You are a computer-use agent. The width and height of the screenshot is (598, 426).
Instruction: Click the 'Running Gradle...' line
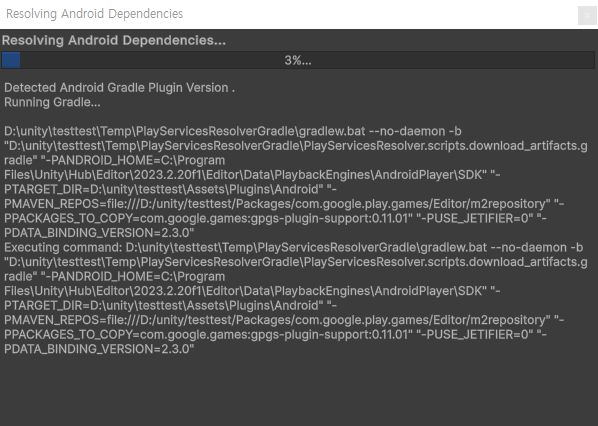click(52, 102)
